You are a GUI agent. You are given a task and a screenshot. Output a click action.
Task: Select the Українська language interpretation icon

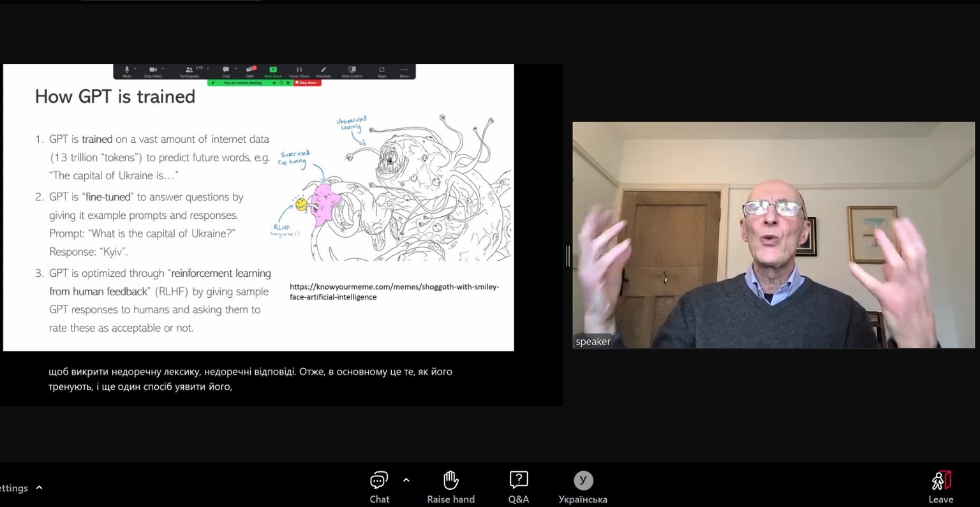tap(583, 487)
